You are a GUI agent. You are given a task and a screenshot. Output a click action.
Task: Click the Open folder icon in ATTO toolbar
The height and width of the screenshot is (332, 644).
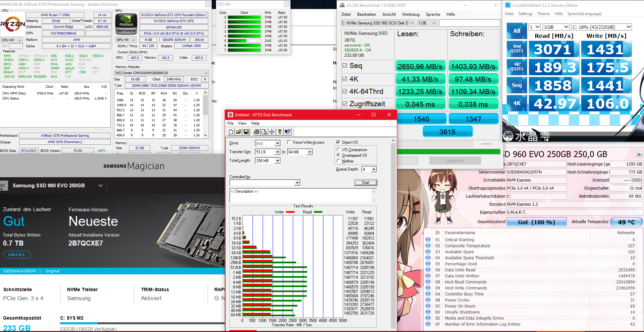pos(238,132)
